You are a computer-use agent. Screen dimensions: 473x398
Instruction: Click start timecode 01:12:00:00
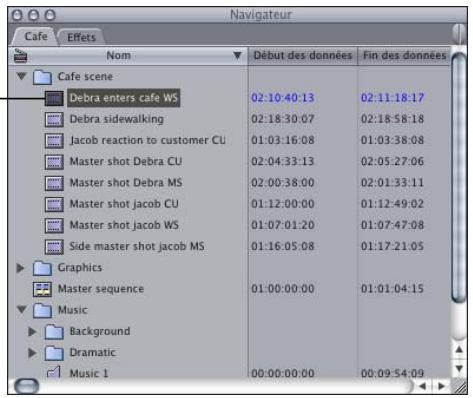(x=283, y=204)
